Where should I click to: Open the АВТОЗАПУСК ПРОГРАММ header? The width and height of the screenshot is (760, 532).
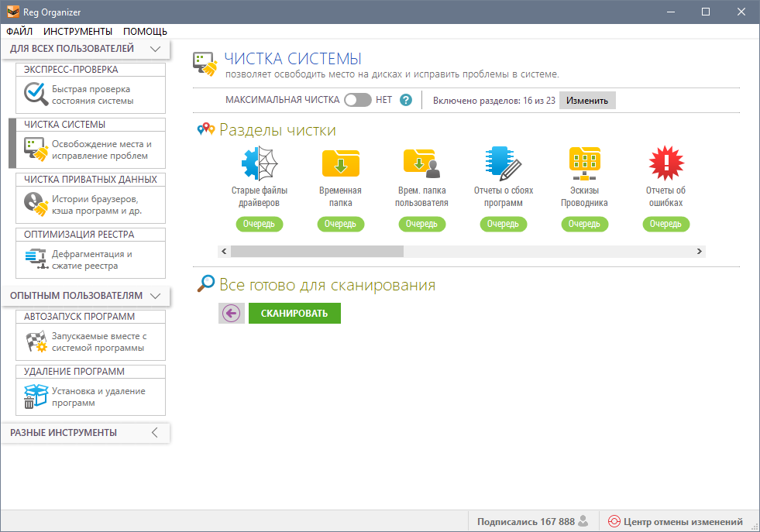(x=91, y=317)
